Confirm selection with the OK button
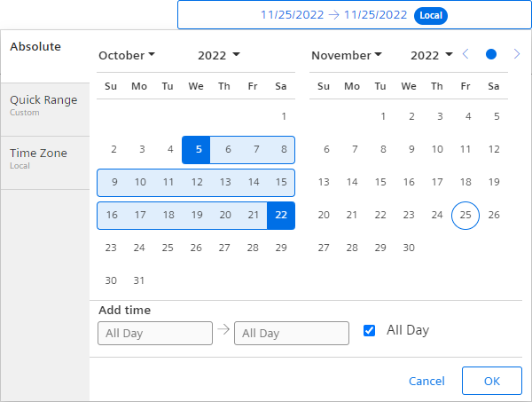This screenshot has height=402, width=532. (x=491, y=381)
